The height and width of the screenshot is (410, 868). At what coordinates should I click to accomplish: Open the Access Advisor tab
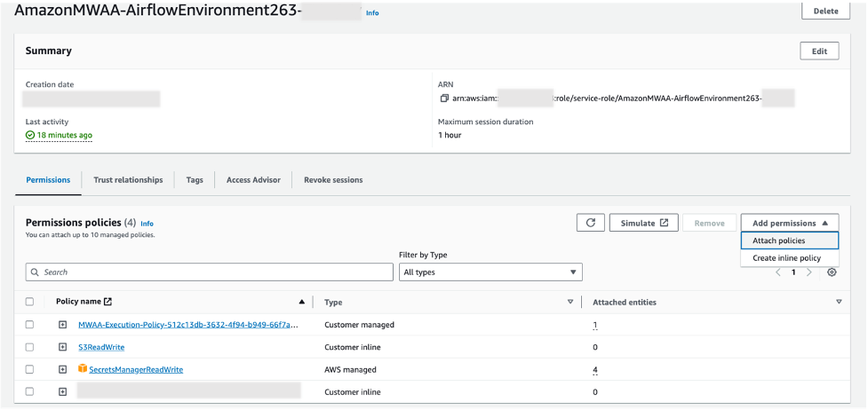click(x=253, y=180)
